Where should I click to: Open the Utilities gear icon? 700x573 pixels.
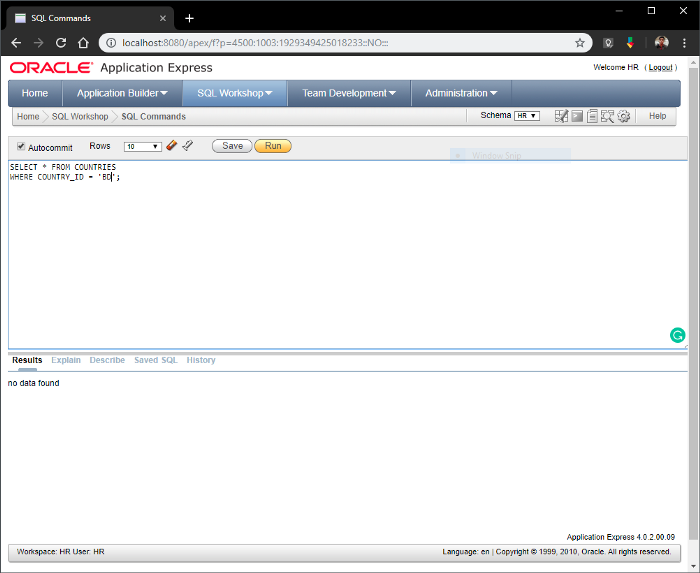(624, 116)
